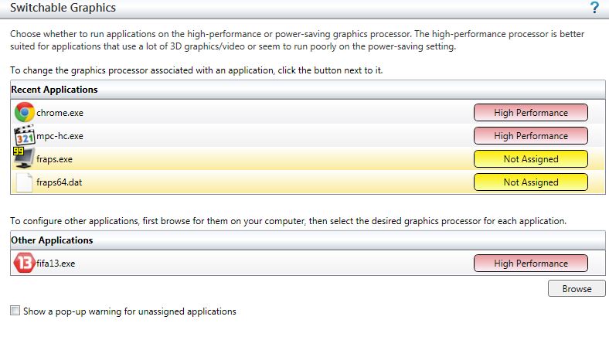
Task: Assign graphics processor for fraps.exe
Action: click(x=530, y=159)
